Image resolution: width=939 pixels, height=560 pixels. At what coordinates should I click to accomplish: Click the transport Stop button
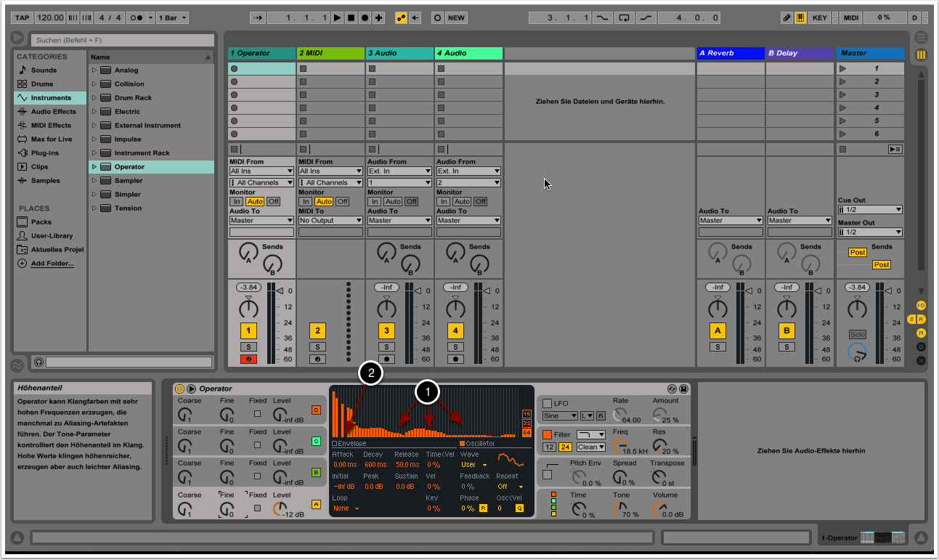(x=351, y=17)
